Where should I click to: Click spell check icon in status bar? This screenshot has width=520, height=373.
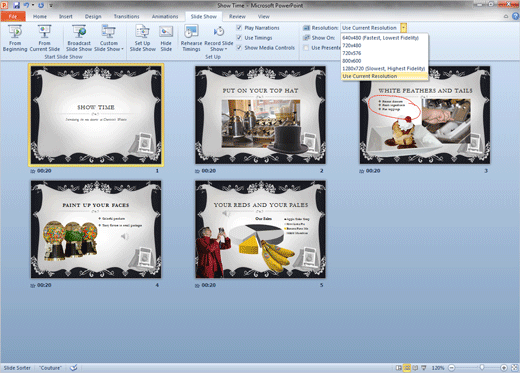click(x=74, y=368)
